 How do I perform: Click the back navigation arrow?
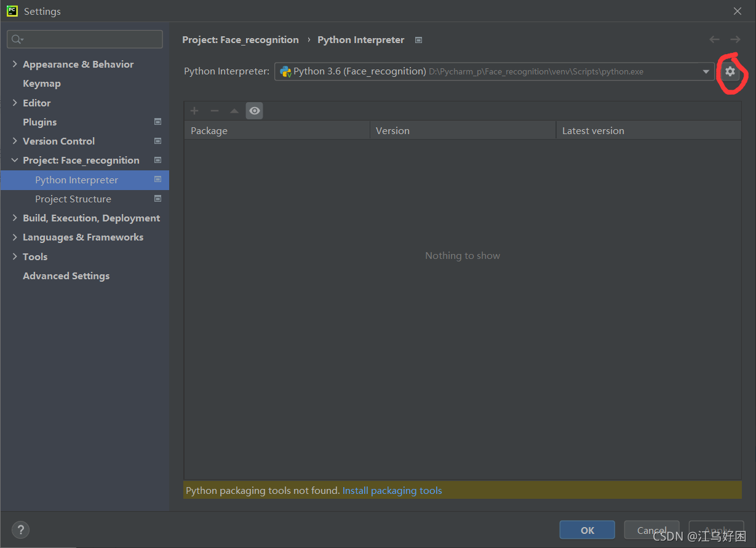(714, 39)
